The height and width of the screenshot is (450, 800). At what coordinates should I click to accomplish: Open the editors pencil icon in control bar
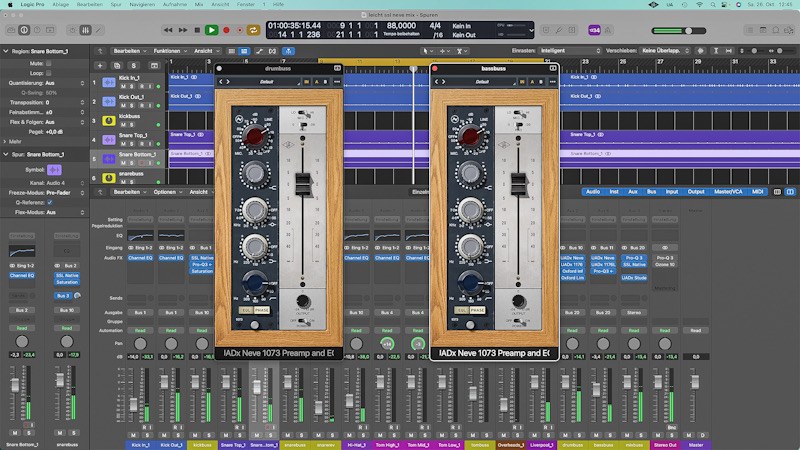click(x=98, y=31)
